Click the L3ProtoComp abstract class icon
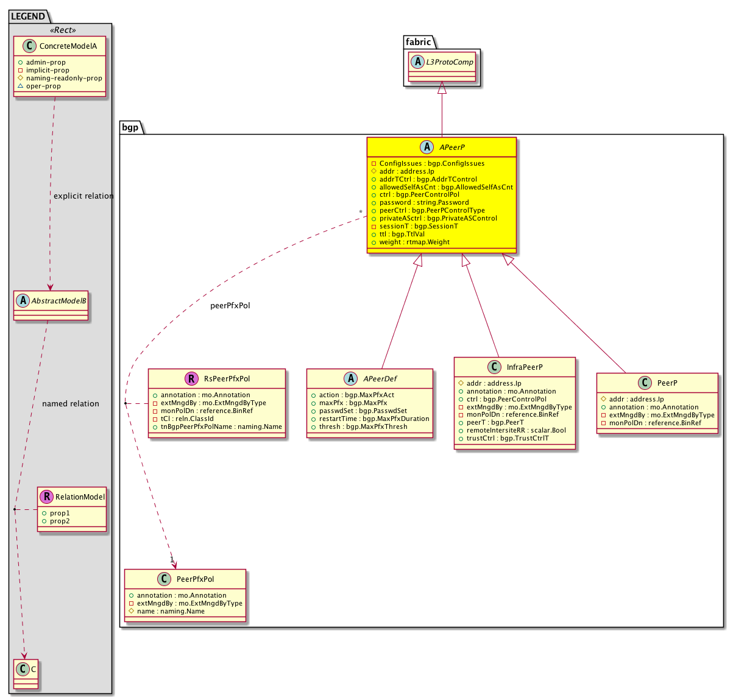Image resolution: width=736 pixels, height=700 pixels. point(417,62)
